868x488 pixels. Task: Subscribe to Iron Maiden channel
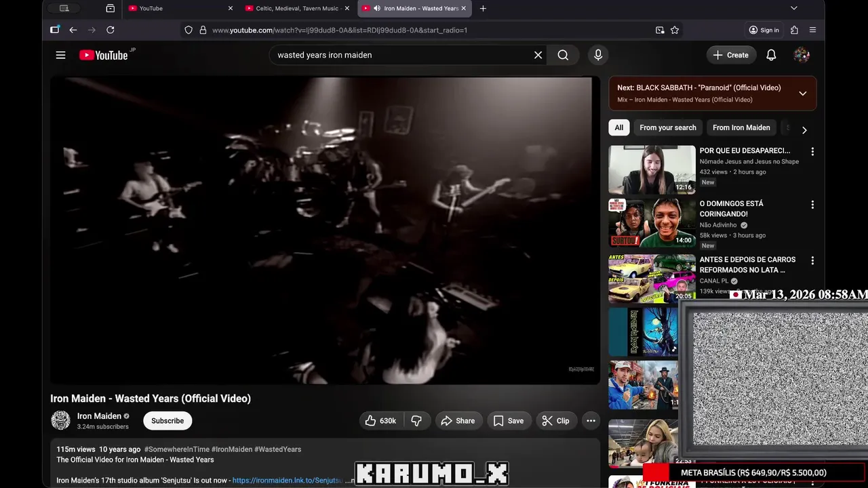tap(167, 421)
